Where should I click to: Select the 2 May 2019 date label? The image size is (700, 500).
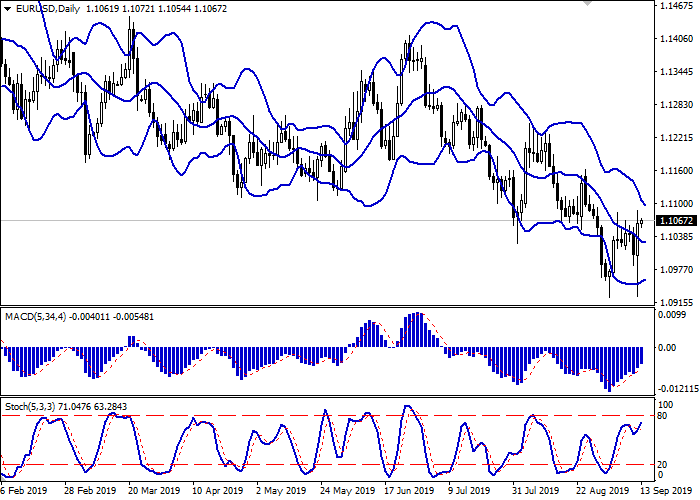coord(280,491)
